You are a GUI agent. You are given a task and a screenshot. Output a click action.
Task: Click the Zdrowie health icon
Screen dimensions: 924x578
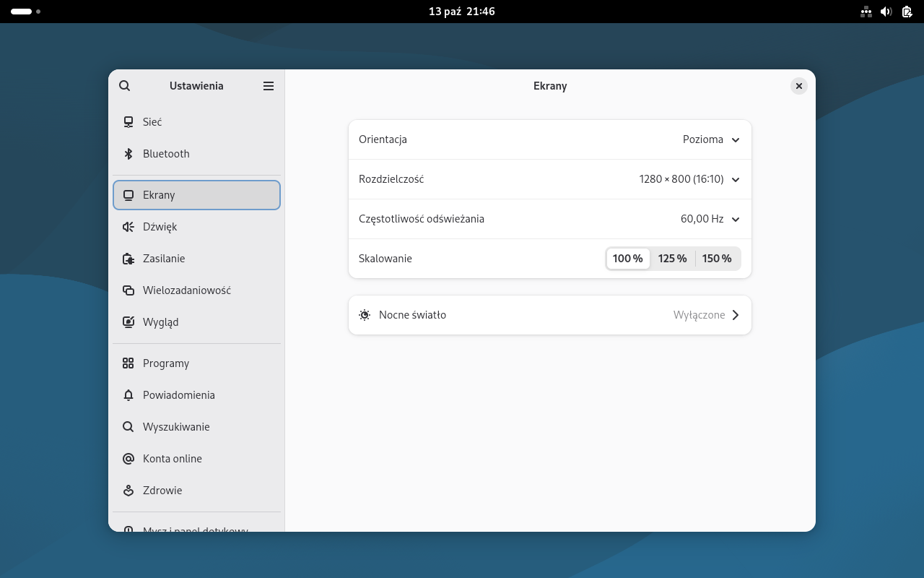pyautogui.click(x=128, y=491)
